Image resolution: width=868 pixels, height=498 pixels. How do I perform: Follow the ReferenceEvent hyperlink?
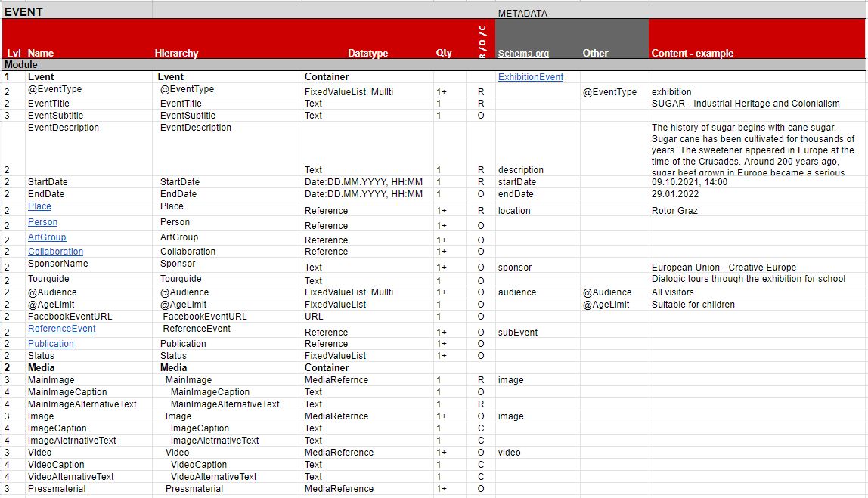tap(60, 328)
